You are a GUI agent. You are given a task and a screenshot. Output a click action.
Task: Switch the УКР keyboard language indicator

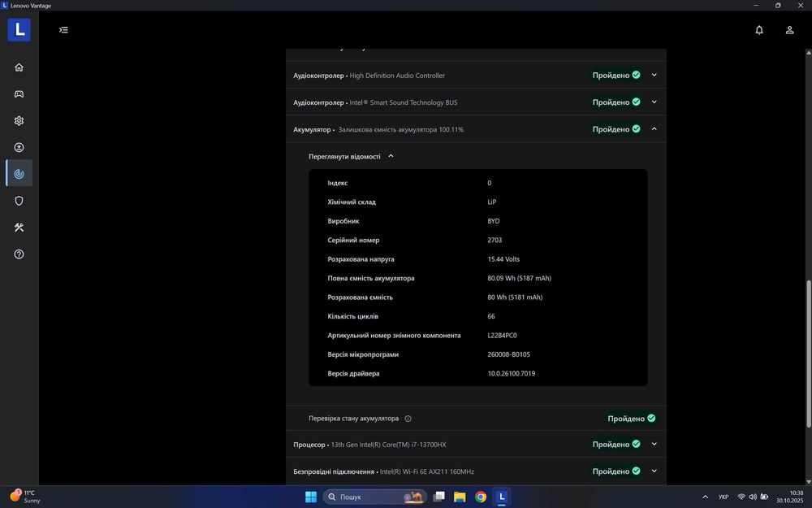tap(723, 497)
